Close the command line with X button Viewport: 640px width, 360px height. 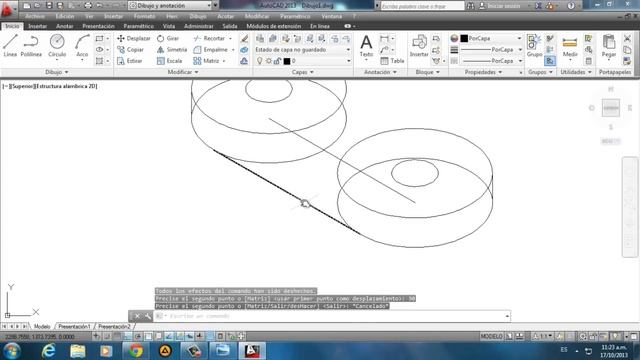click(x=137, y=316)
